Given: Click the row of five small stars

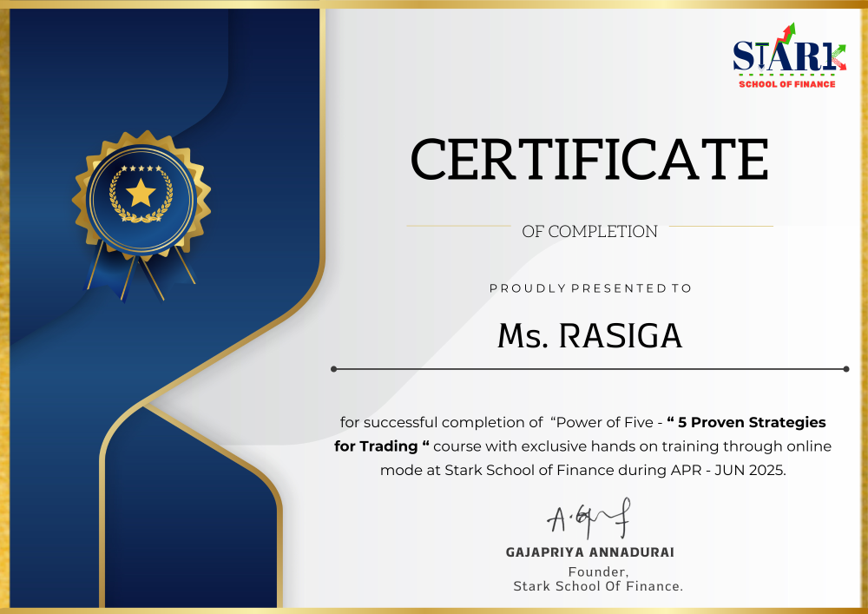Looking at the screenshot, I should coord(141,168).
